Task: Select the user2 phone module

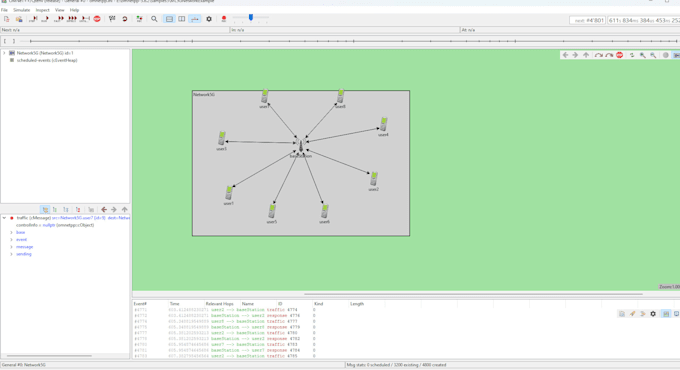Action: pyautogui.click(x=373, y=179)
